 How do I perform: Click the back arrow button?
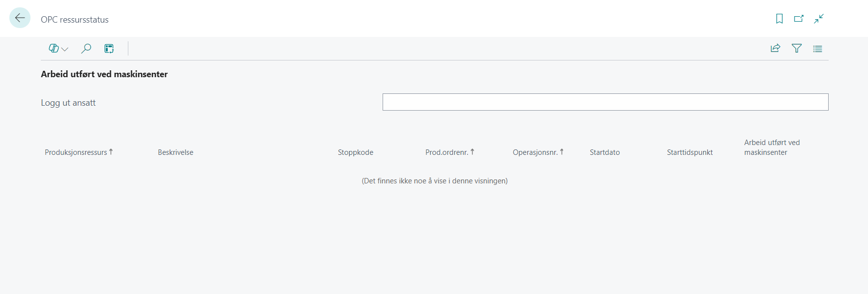(20, 18)
